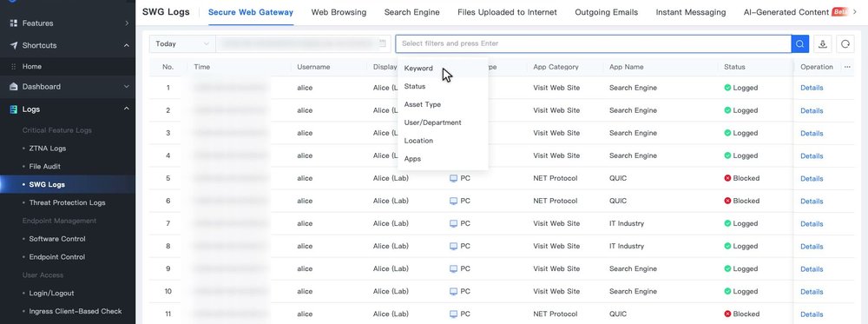Click the Time column header
This screenshot has width=868, height=324.
click(202, 67)
